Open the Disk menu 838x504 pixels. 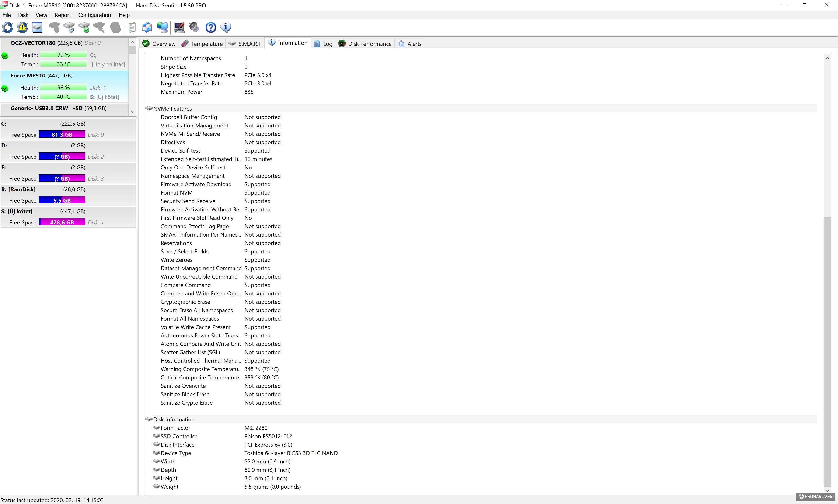coord(23,15)
